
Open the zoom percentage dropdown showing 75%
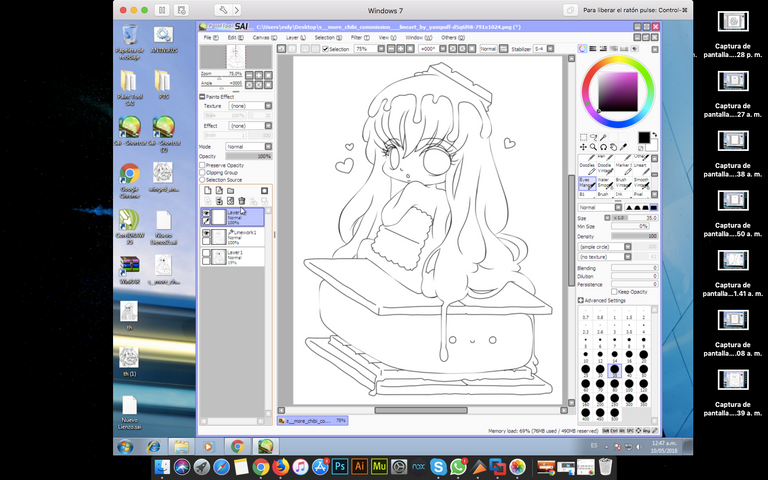pos(369,49)
